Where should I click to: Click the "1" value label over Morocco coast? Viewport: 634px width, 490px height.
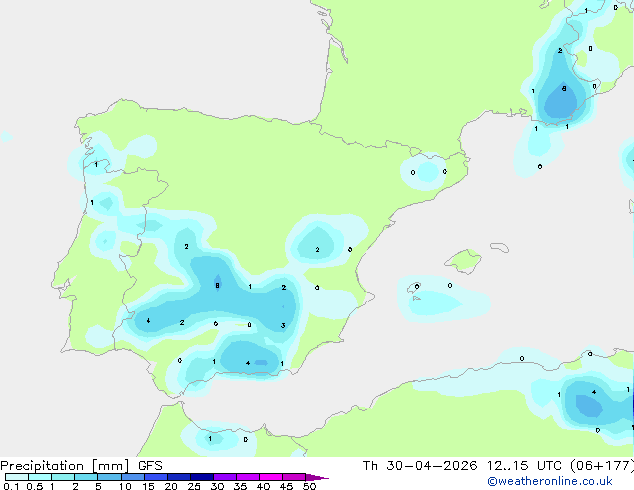point(210,439)
